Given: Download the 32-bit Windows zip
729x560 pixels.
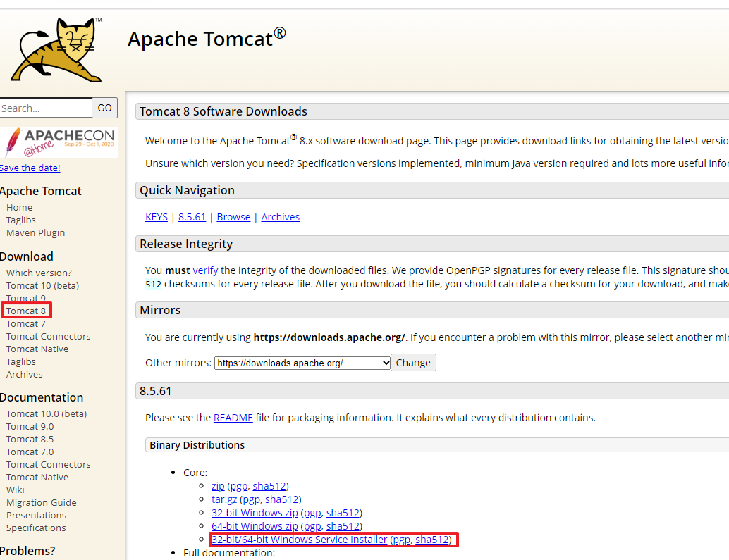Looking at the screenshot, I should (x=255, y=513).
